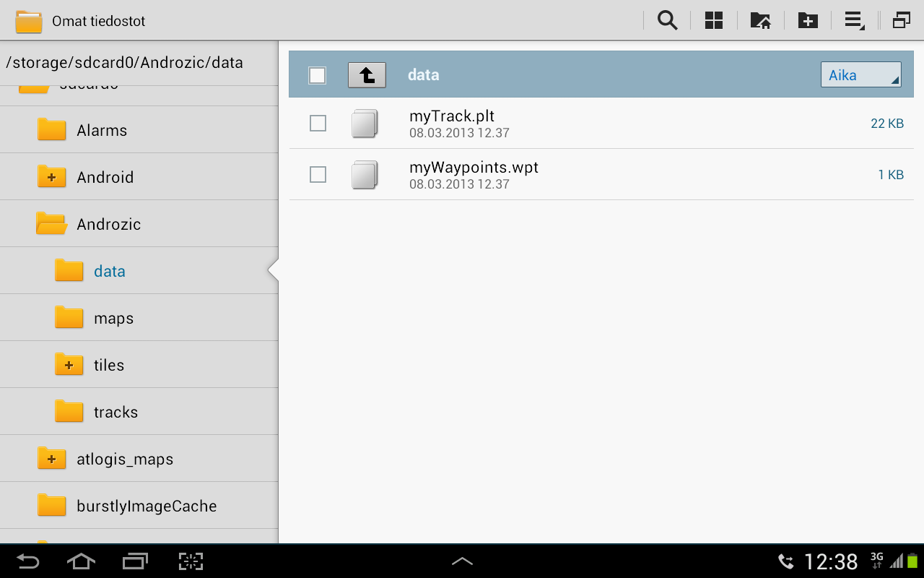
Task: Tick the checkbox for myTrack.plt
Action: point(318,124)
